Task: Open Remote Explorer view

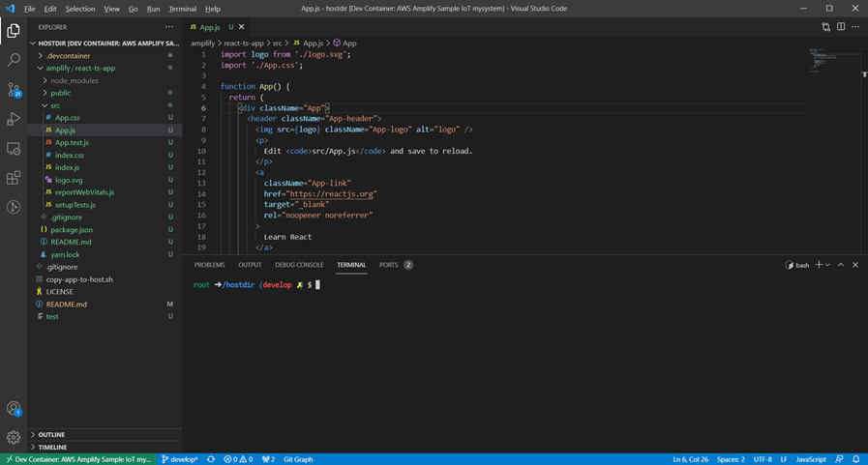Action: [x=14, y=149]
